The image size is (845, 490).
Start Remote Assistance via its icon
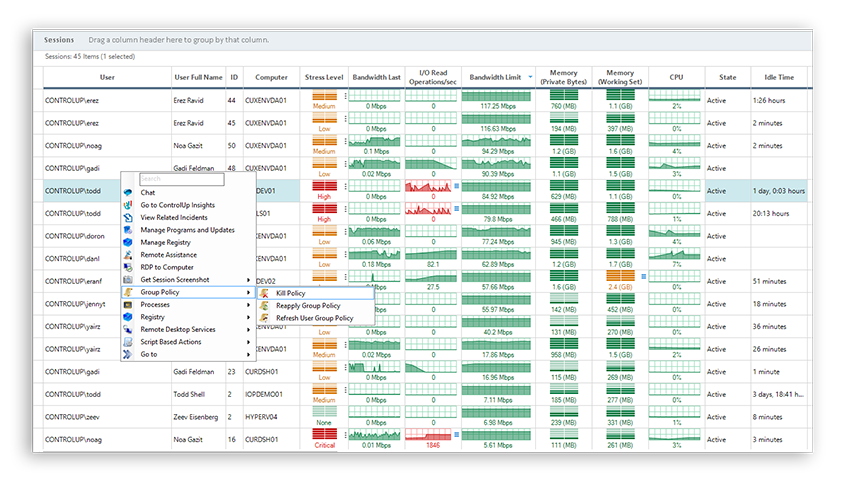coord(128,254)
